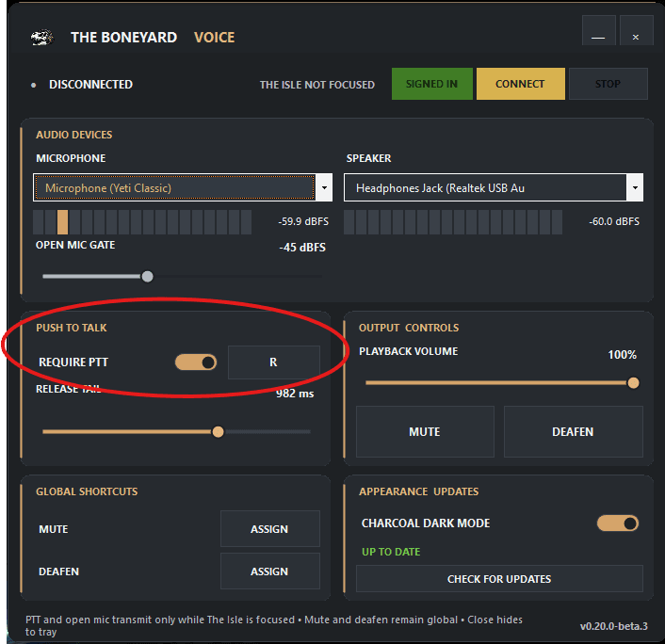This screenshot has height=644, width=665.
Task: Toggle Charcoal Dark Mode switch
Action: 618,523
